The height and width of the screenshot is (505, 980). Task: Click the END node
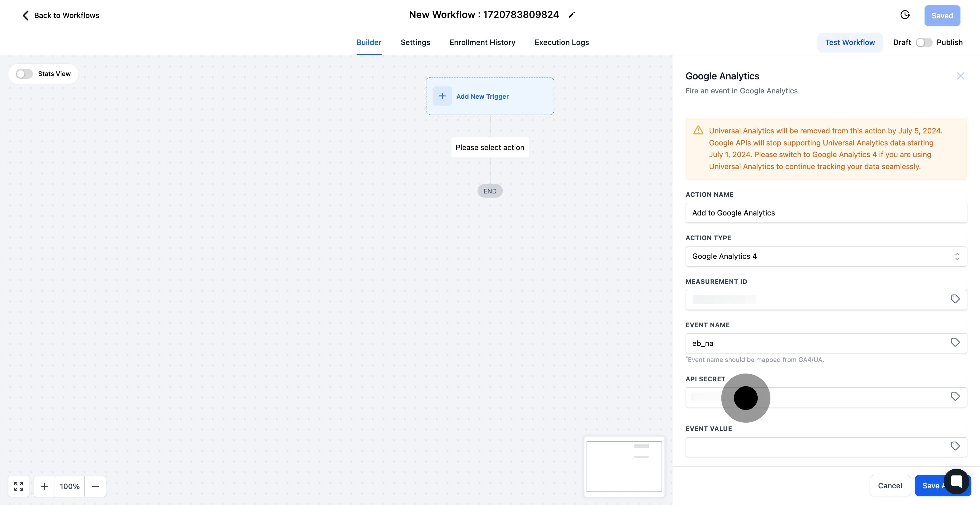[490, 191]
